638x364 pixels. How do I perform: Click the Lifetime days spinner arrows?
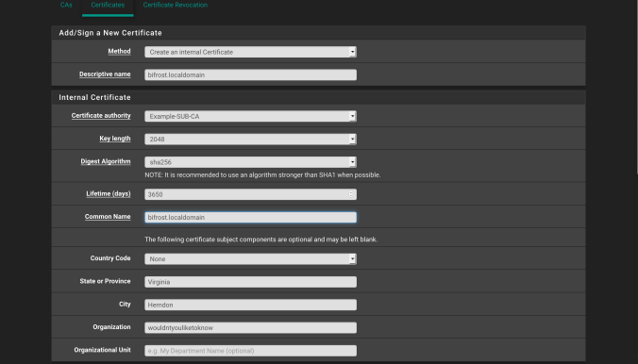(351, 194)
